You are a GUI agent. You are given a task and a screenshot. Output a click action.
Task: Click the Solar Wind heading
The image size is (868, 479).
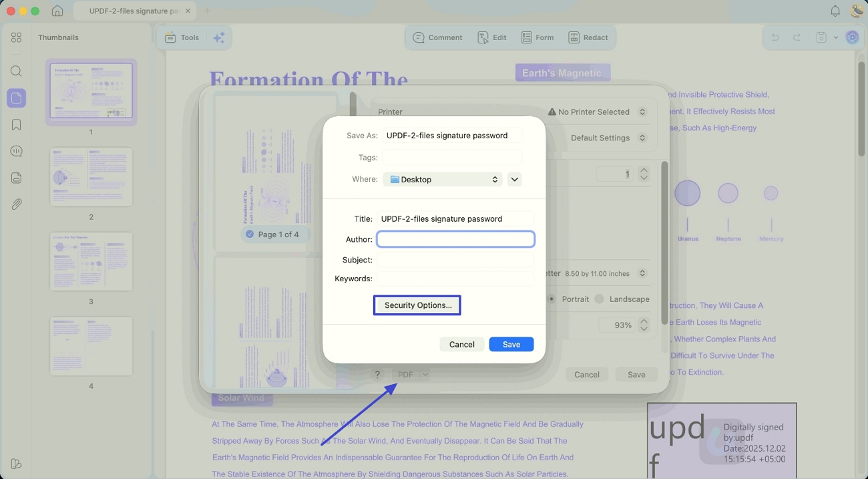(242, 398)
